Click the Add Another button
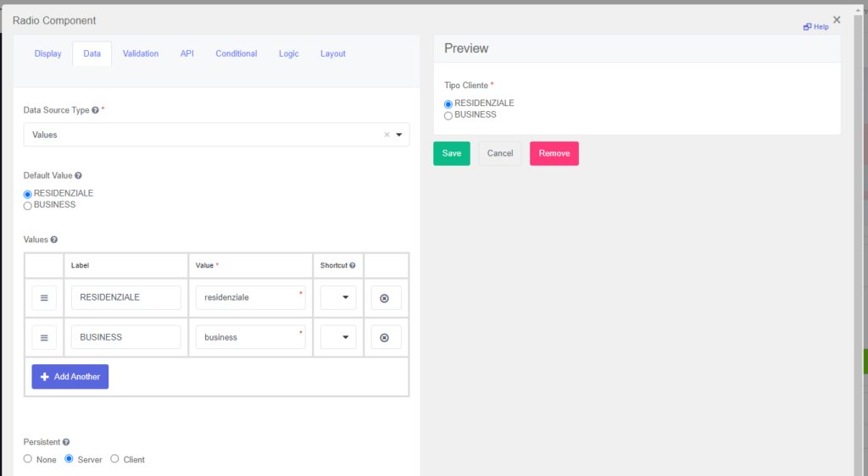The height and width of the screenshot is (476, 868). click(70, 377)
